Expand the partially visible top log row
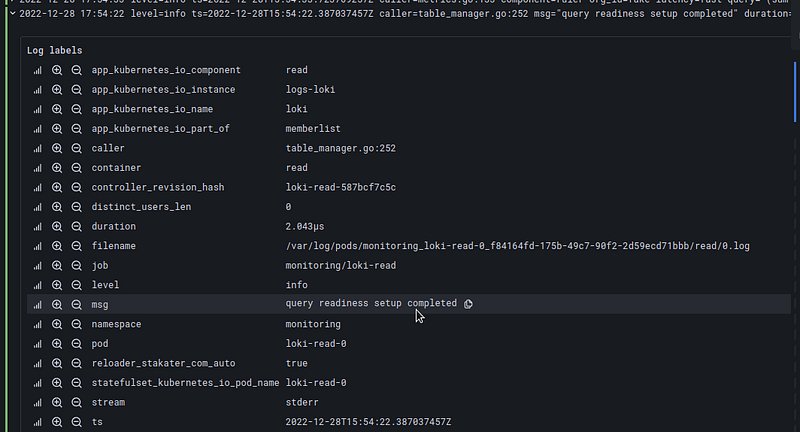Viewport: 800px width, 432px height. (x=13, y=2)
